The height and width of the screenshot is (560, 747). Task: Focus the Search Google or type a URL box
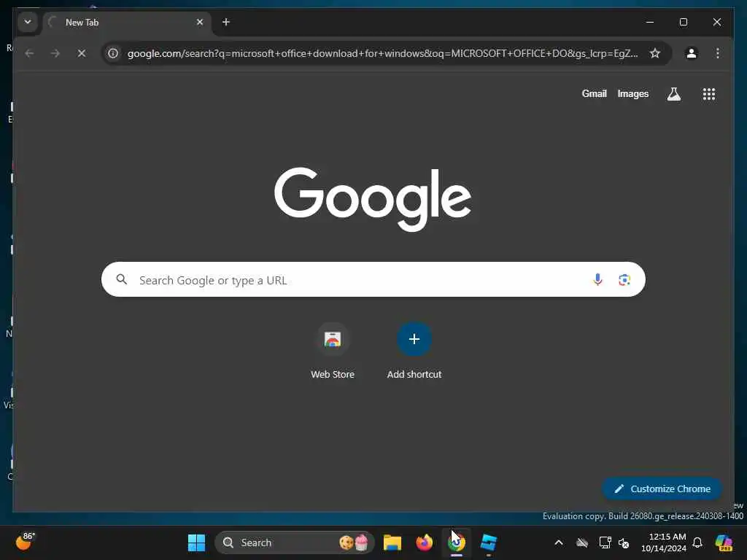pos(373,279)
